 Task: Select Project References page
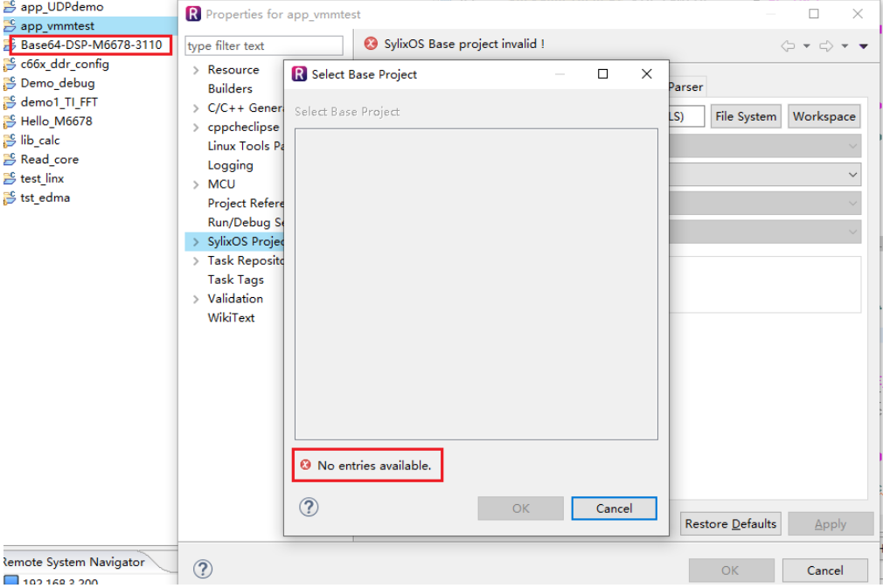tap(246, 203)
